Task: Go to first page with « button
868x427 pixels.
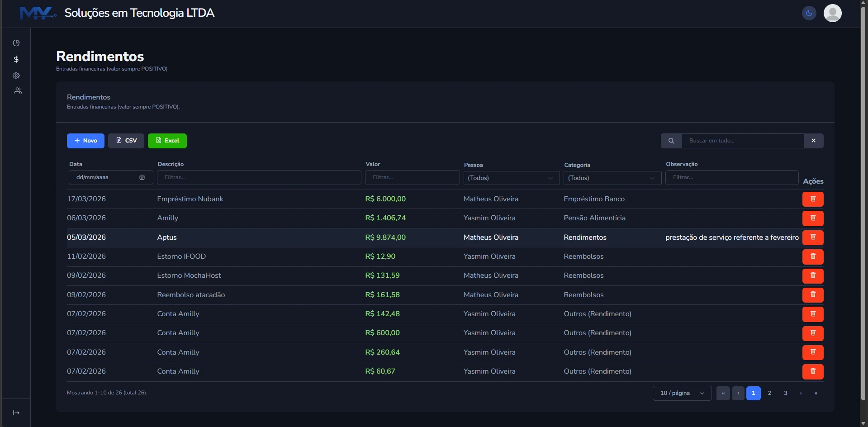Action: point(723,393)
